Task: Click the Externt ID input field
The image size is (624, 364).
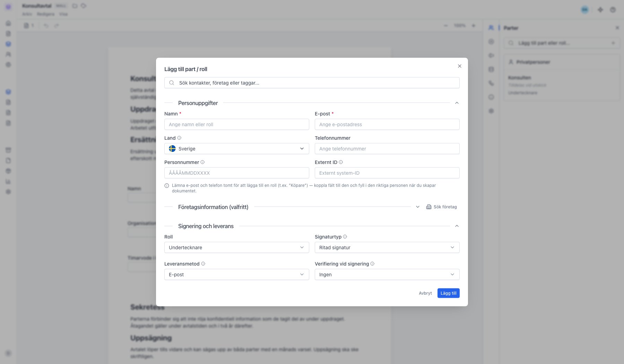Action: [387, 173]
